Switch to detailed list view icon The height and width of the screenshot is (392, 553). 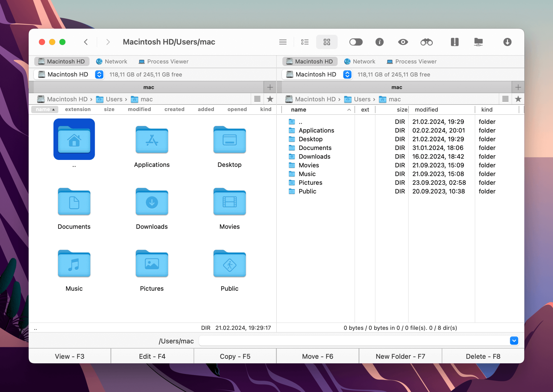[305, 42]
